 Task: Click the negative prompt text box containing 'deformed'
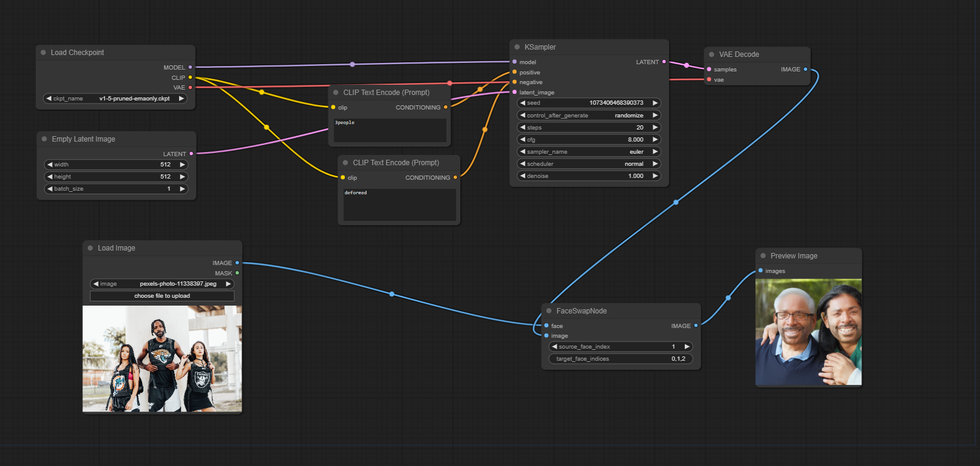tap(399, 205)
